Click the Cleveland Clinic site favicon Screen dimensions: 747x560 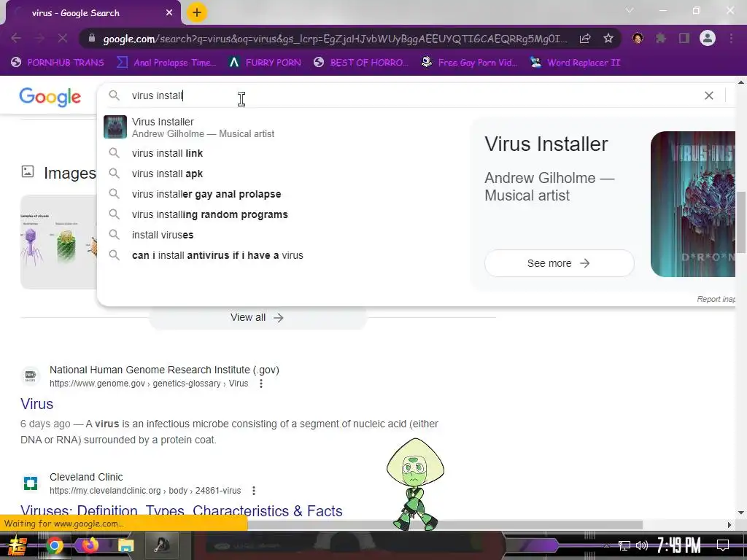click(31, 483)
